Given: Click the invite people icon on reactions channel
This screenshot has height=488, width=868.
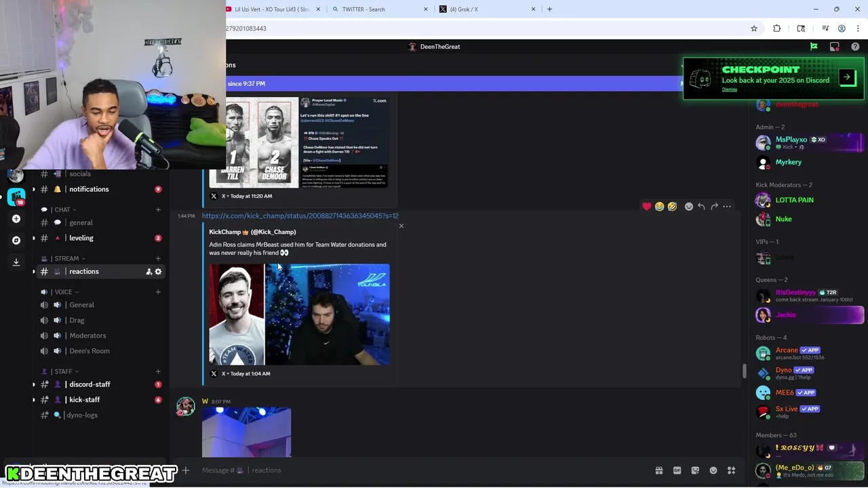Looking at the screenshot, I should [x=149, y=272].
